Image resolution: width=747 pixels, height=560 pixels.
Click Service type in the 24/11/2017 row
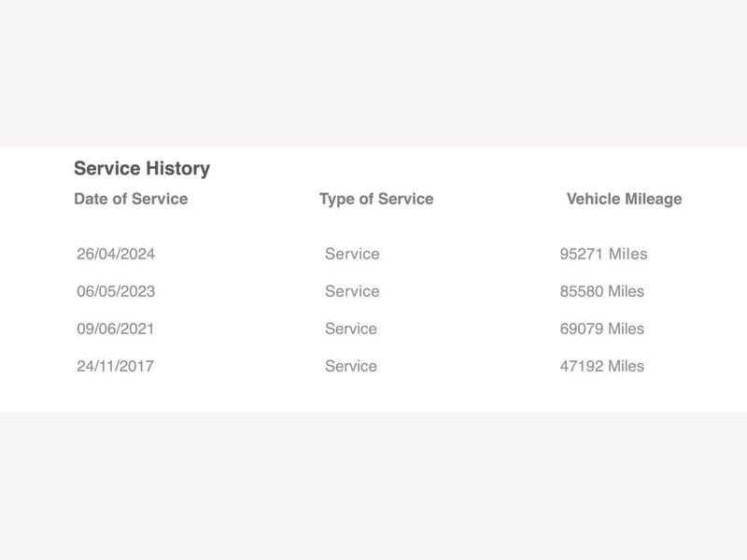coord(351,366)
